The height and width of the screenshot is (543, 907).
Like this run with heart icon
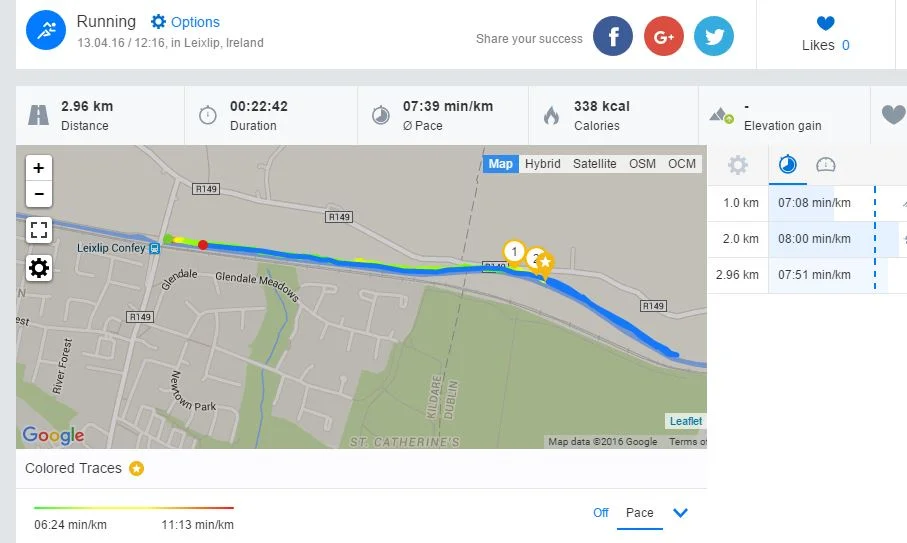[x=825, y=24]
